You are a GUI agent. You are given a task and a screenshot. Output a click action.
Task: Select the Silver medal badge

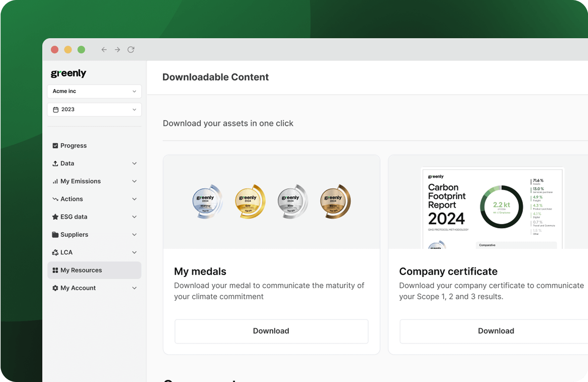click(x=293, y=201)
